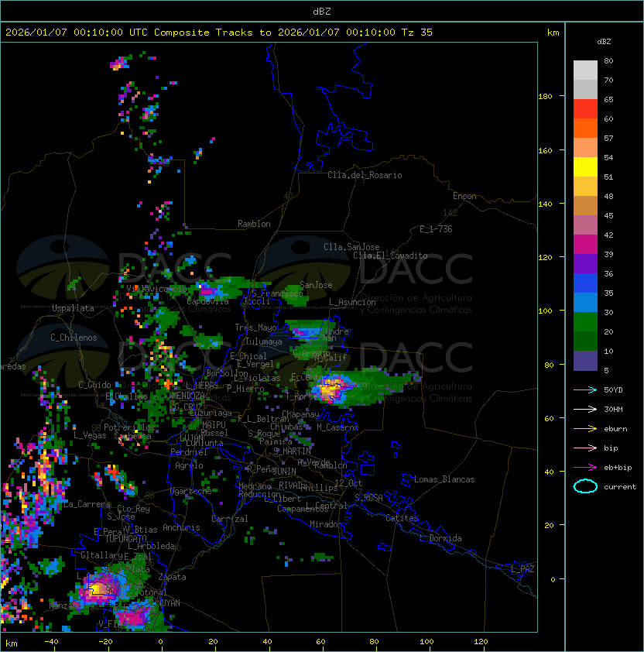Click the 'Clla.El_Cavadito' map label
644x652 pixels.
390,256
